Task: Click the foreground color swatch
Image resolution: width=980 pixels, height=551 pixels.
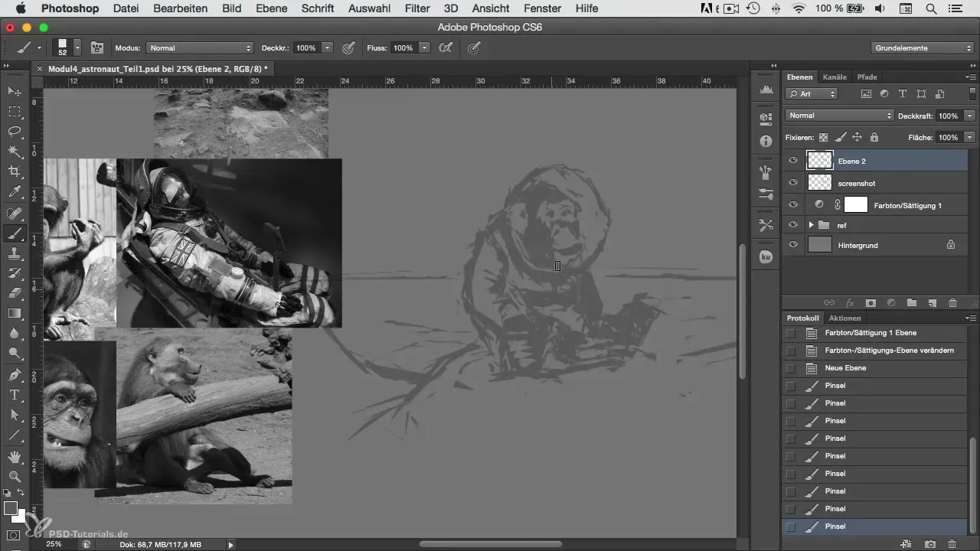Action: pyautogui.click(x=11, y=508)
